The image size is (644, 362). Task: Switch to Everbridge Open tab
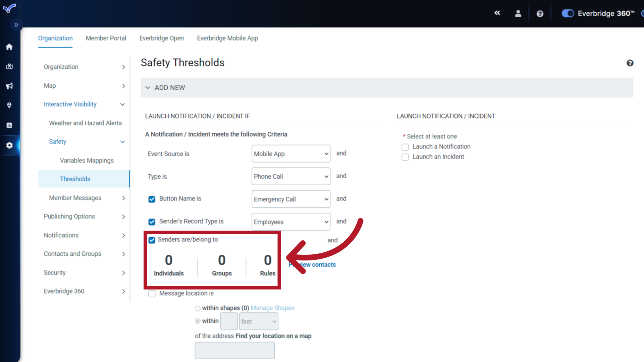pyautogui.click(x=162, y=38)
